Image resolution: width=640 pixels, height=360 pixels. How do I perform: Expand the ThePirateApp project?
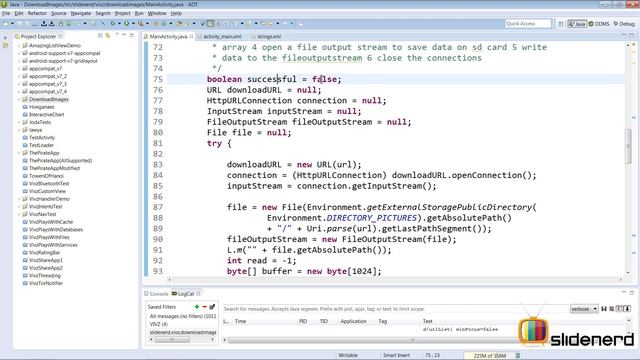click(x=19, y=153)
